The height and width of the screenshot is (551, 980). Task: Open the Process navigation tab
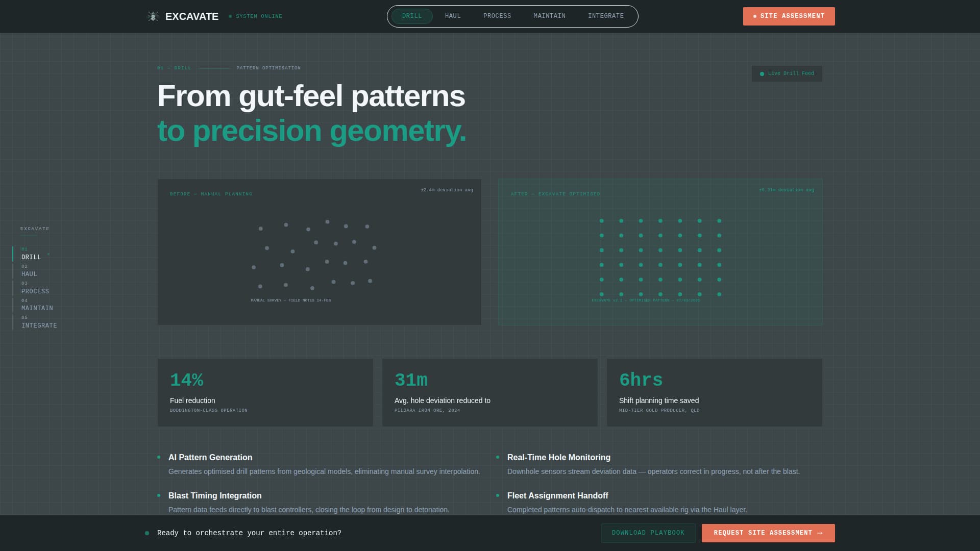point(497,16)
